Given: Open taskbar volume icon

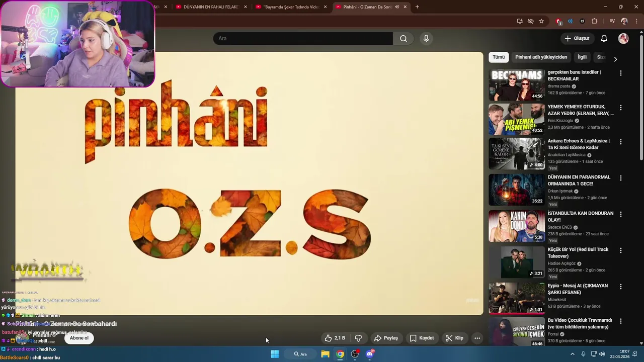Looking at the screenshot, I should coord(602,354).
